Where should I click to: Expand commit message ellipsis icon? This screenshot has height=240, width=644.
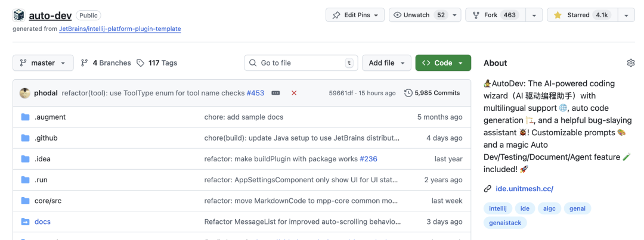click(275, 93)
